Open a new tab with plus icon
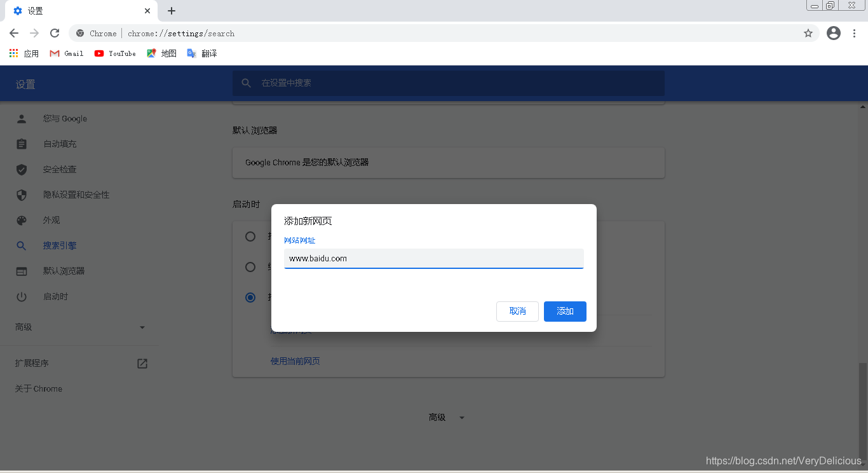The image size is (868, 473). pyautogui.click(x=172, y=11)
